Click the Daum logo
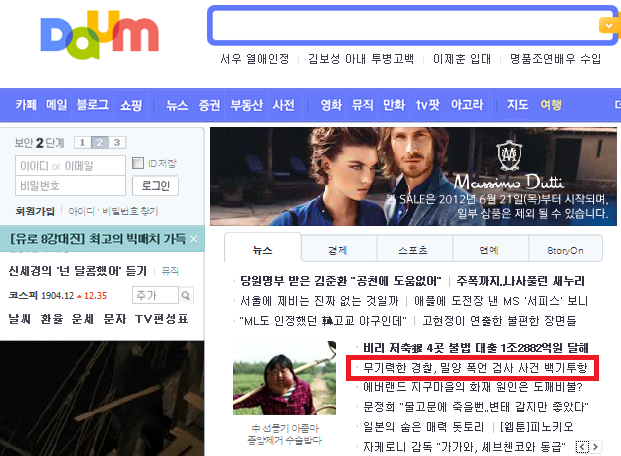Image resolution: width=621 pixels, height=456 pixels. [99, 35]
